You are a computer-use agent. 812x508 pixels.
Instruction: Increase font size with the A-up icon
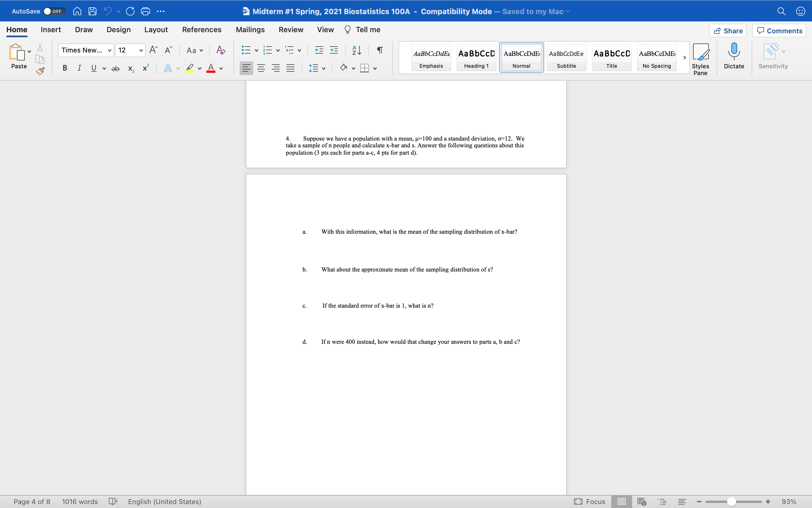(x=153, y=50)
